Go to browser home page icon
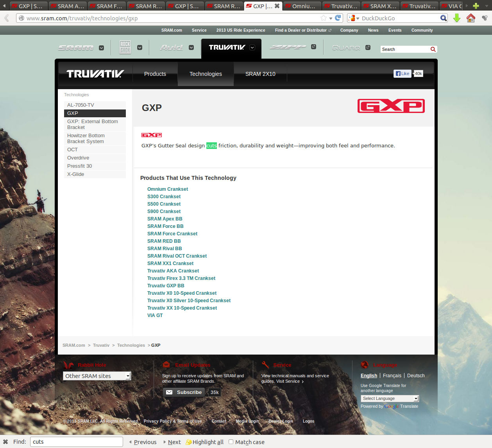The height and width of the screenshot is (448, 492). click(471, 18)
